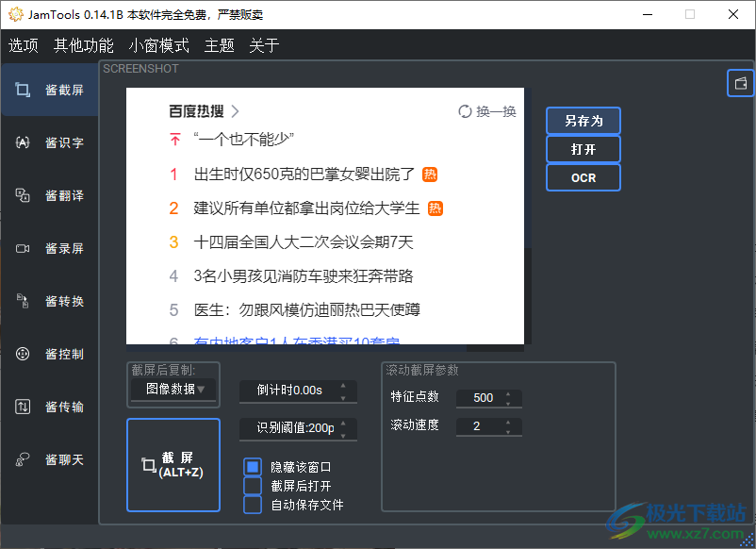The width and height of the screenshot is (756, 549).
Task: Click the JamTools app icon in title bar
Action: pos(15,14)
